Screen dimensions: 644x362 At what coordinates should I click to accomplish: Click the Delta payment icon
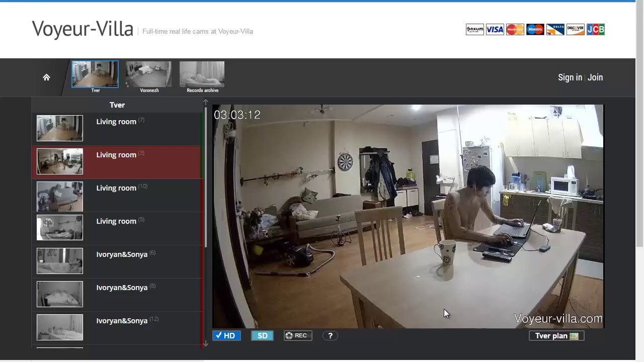point(555,30)
